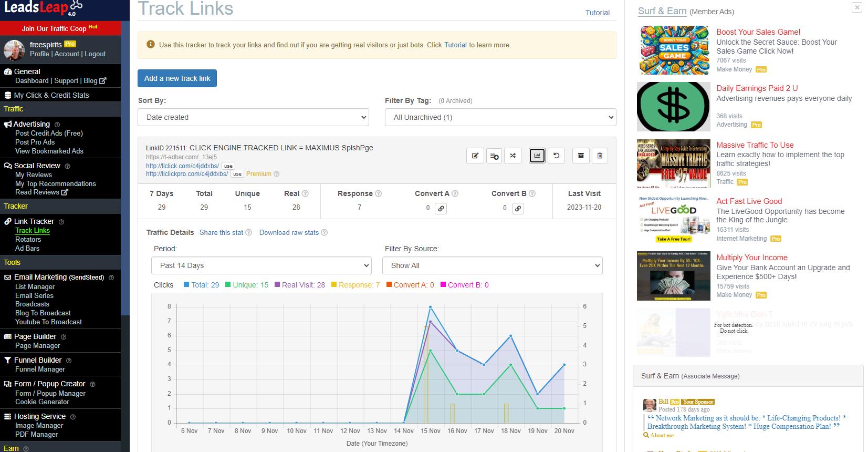Screen dimensions: 868x452
Task: Click Join Our Traffic Coop banner
Action: pyautogui.click(x=60, y=28)
